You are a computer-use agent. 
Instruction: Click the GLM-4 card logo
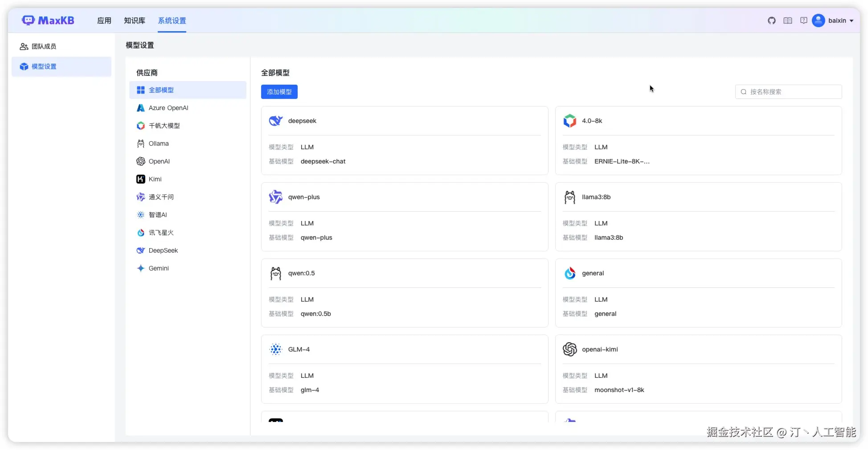(x=276, y=349)
